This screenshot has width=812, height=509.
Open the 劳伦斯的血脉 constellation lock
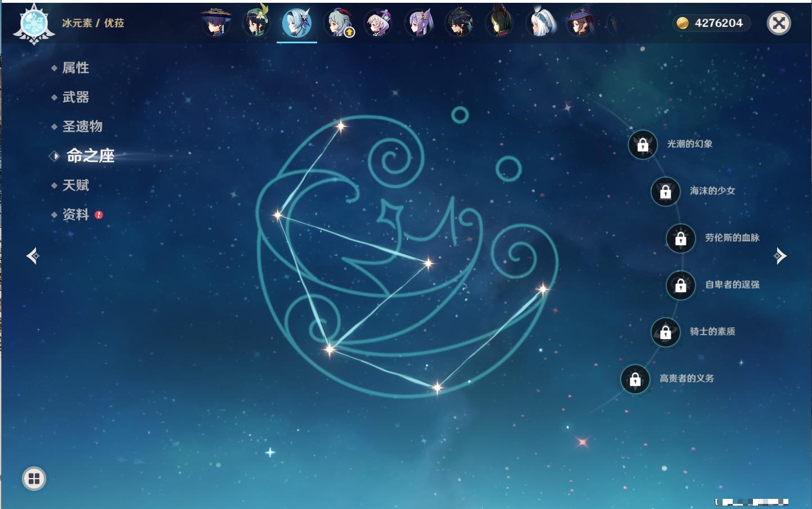tap(681, 238)
